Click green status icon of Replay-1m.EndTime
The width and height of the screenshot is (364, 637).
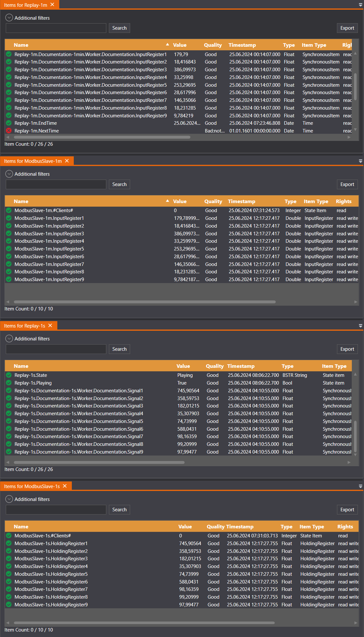click(x=9, y=123)
